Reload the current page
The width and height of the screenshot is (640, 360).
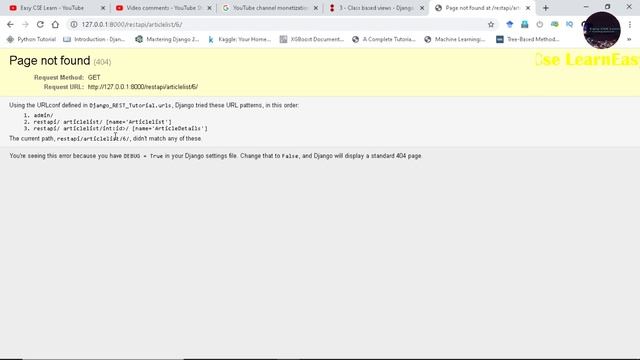40,24
